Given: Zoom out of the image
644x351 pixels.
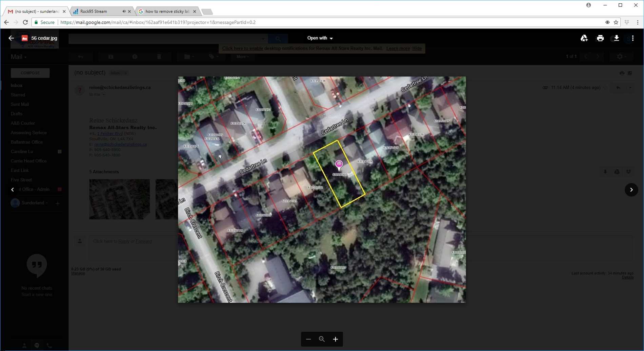Looking at the screenshot, I should 308,339.
